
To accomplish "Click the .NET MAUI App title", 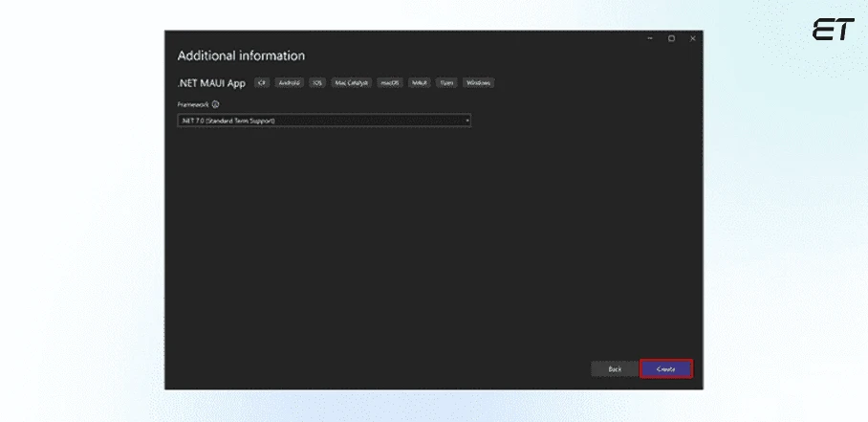I will click(211, 83).
